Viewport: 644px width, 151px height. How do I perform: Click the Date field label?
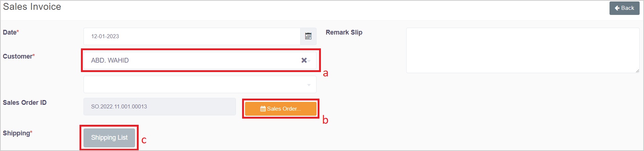click(10, 32)
